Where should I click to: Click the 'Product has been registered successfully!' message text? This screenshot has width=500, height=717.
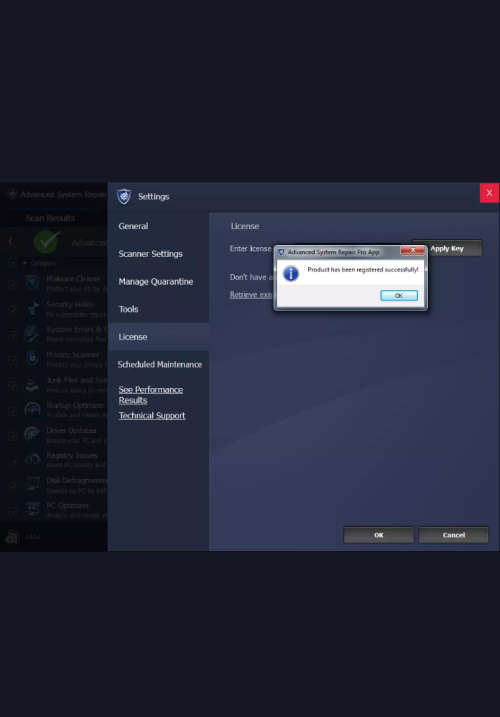tap(363, 270)
